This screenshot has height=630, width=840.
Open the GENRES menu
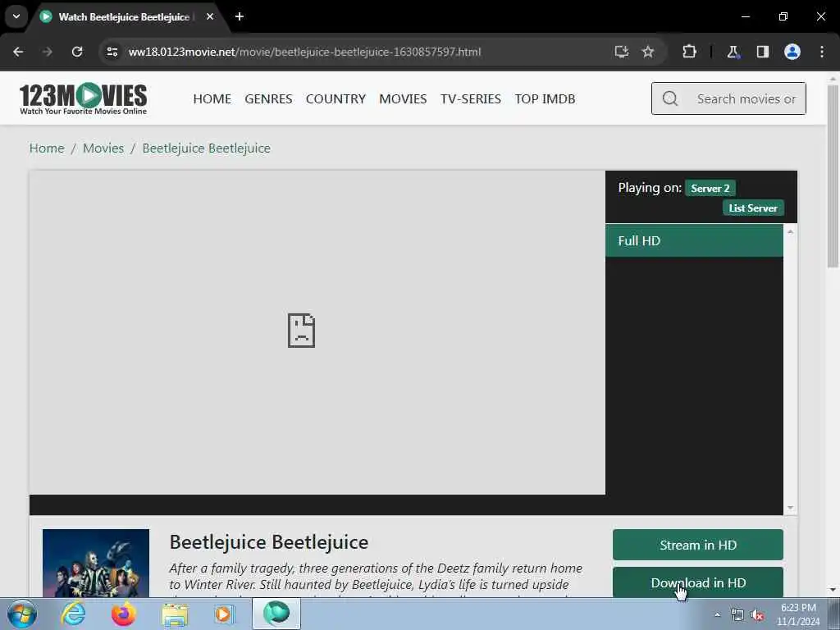coord(268,98)
